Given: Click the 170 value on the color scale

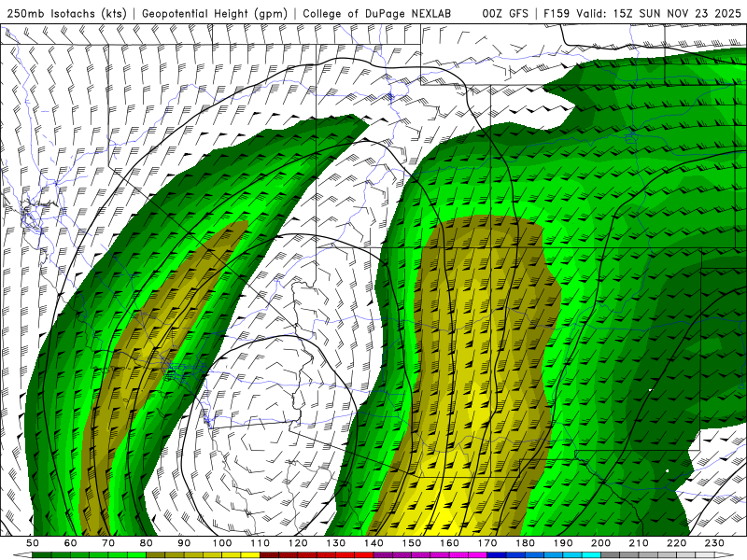Looking at the screenshot, I should click(486, 543).
